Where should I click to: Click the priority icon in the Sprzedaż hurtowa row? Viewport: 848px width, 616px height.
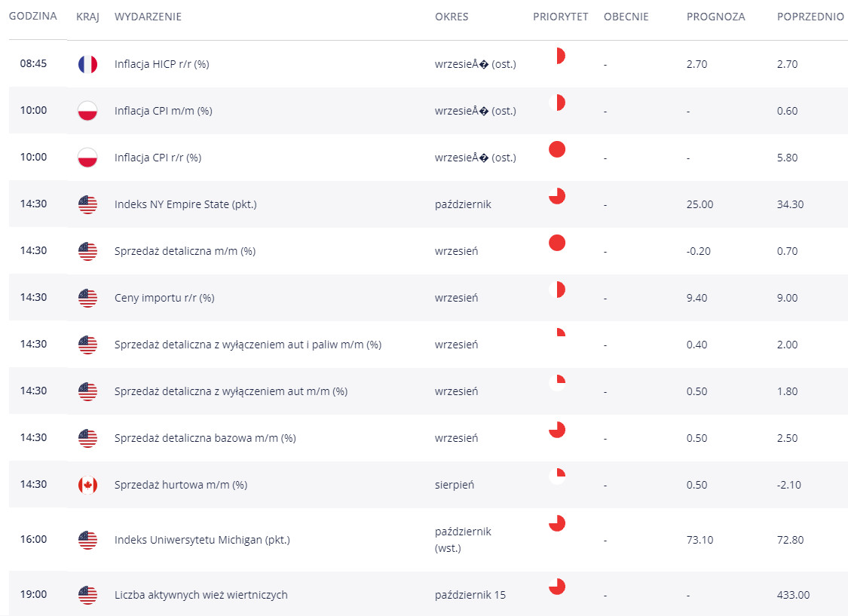tap(559, 476)
